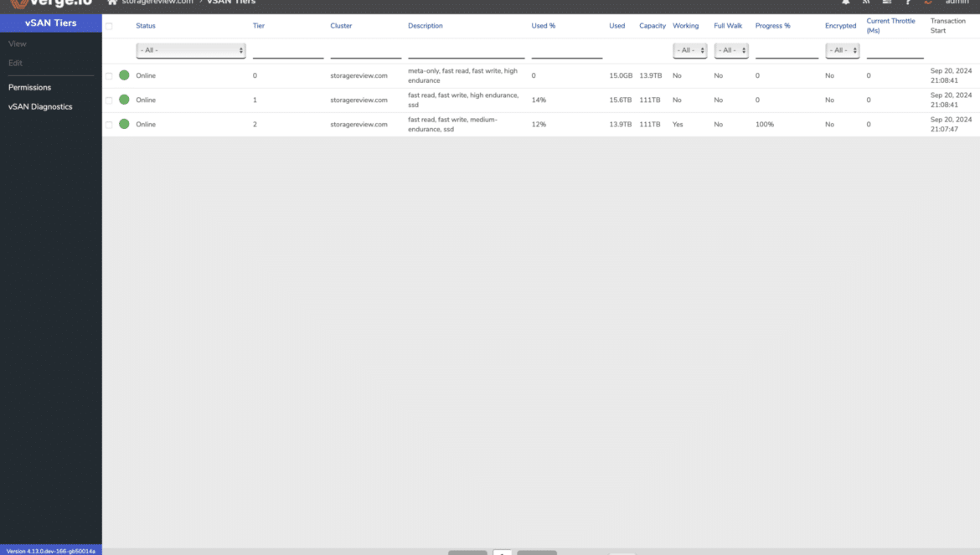980x555 pixels.
Task: Sort by the Full Walk column header
Action: [x=728, y=26]
